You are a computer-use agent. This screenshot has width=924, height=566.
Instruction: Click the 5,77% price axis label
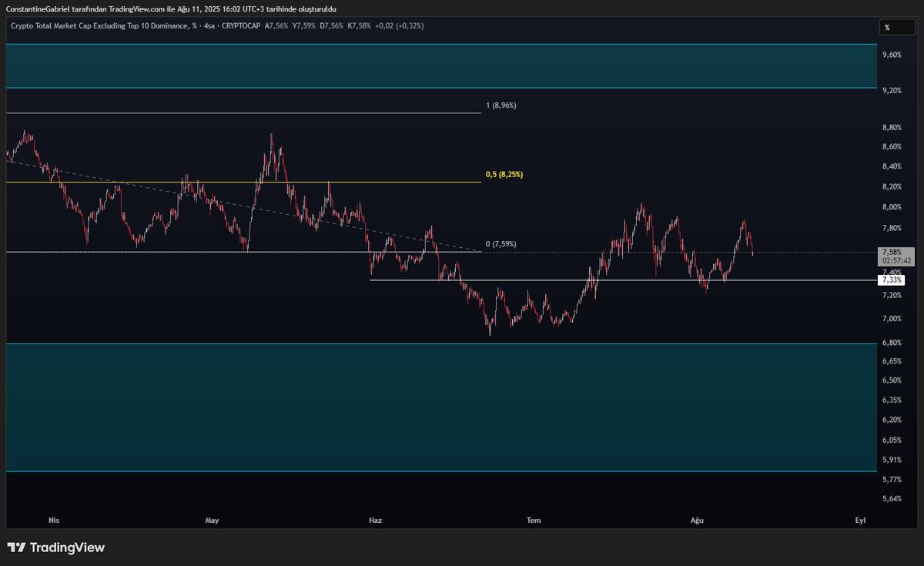(892, 479)
